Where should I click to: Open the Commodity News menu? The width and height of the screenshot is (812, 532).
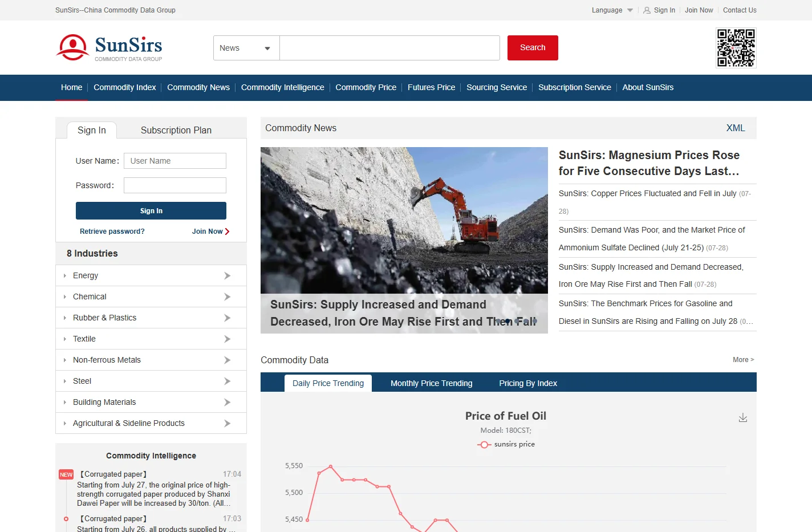pos(198,87)
